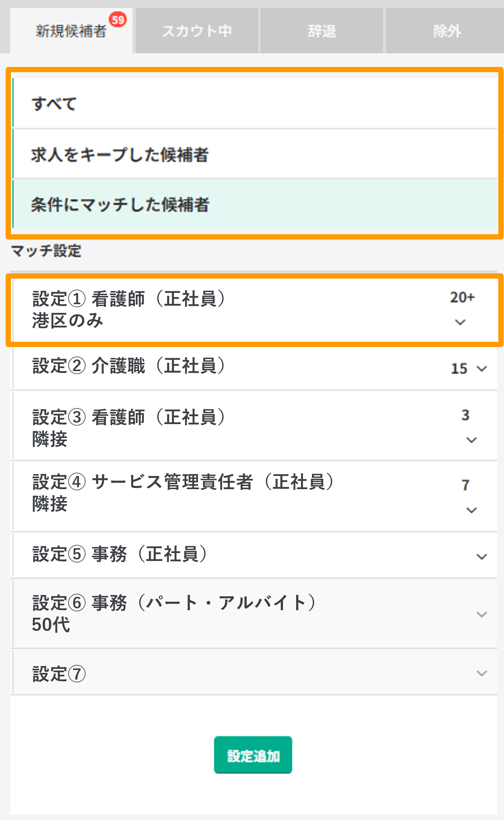Click the green 設定追加 button

pyautogui.click(x=253, y=754)
